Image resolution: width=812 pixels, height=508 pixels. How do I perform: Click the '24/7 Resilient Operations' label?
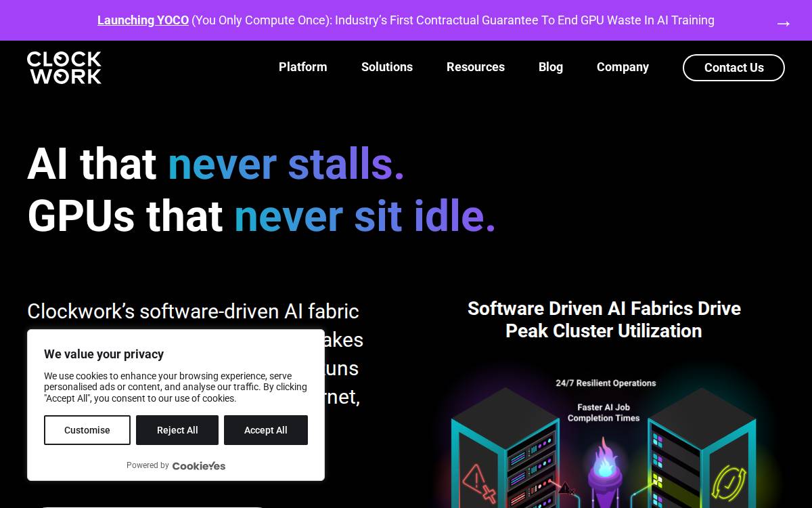[x=606, y=383]
